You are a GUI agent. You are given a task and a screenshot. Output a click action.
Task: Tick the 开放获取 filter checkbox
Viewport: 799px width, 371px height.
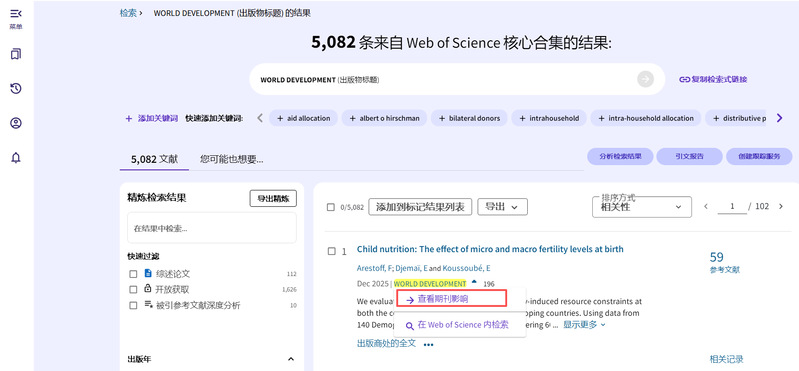click(x=133, y=289)
